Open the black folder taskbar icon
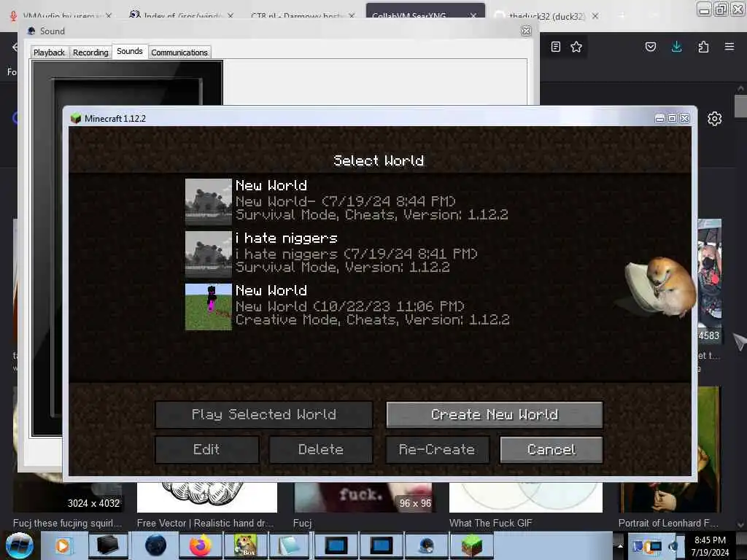The height and width of the screenshot is (560, 747). click(x=108, y=545)
